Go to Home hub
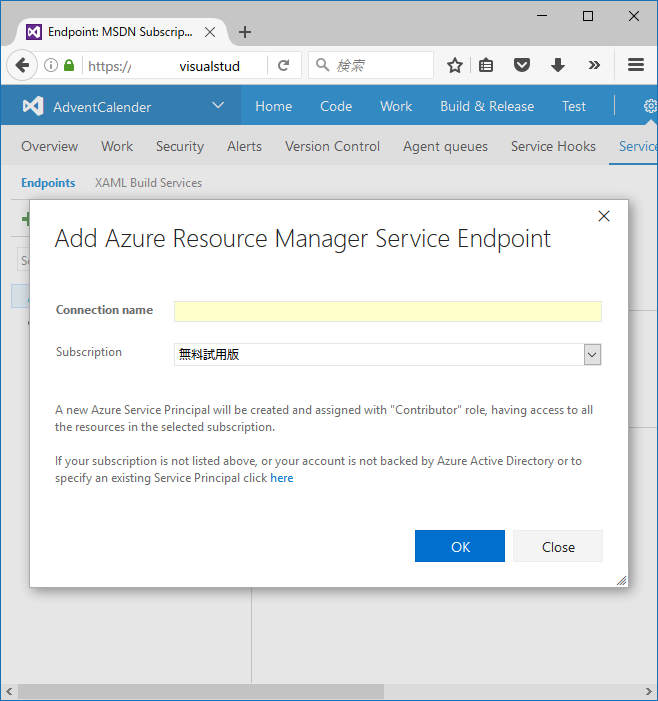Image resolution: width=658 pixels, height=701 pixels. pyautogui.click(x=274, y=106)
